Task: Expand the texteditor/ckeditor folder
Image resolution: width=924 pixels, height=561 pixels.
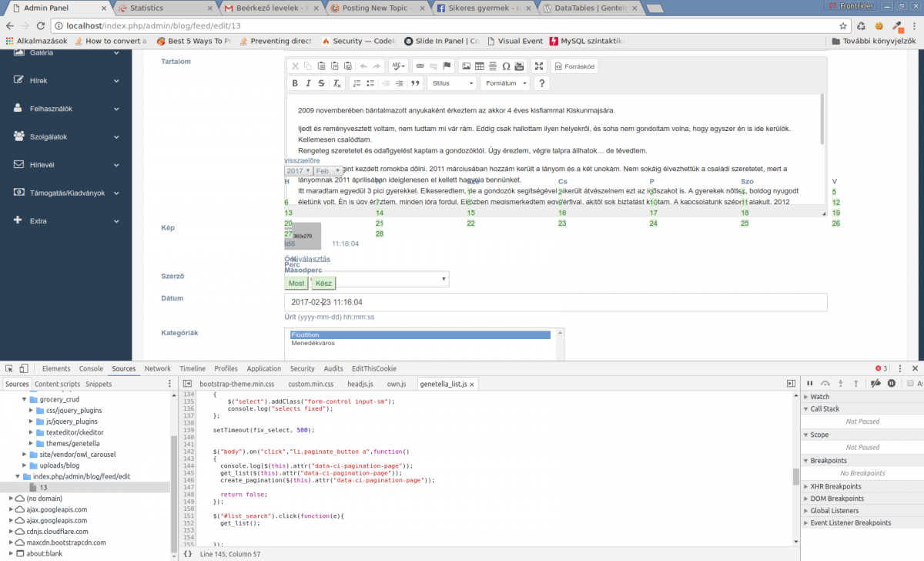Action: (x=32, y=432)
